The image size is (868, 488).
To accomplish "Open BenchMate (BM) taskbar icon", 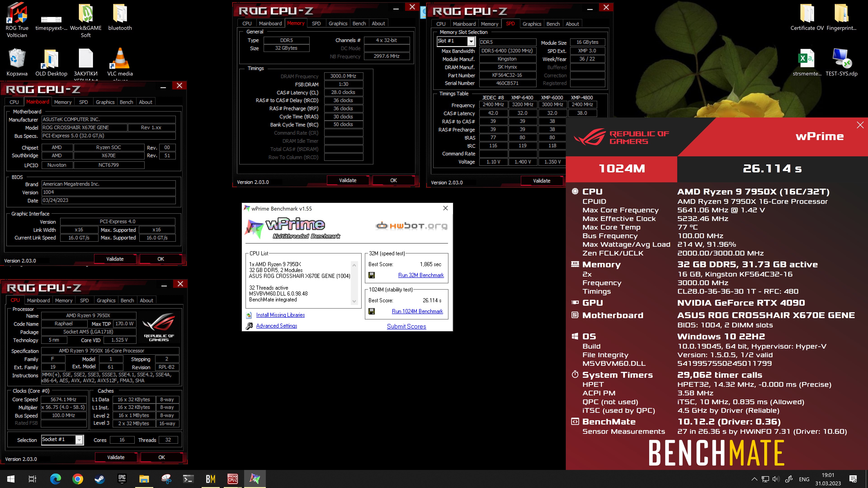I will 211,479.
